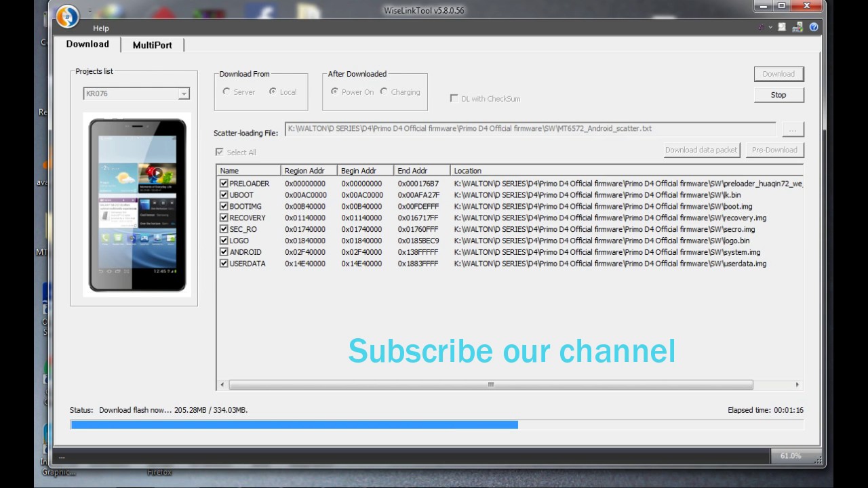Click PRELOADER end address 0x000176B7
The width and height of the screenshot is (868, 488).
[x=418, y=184]
